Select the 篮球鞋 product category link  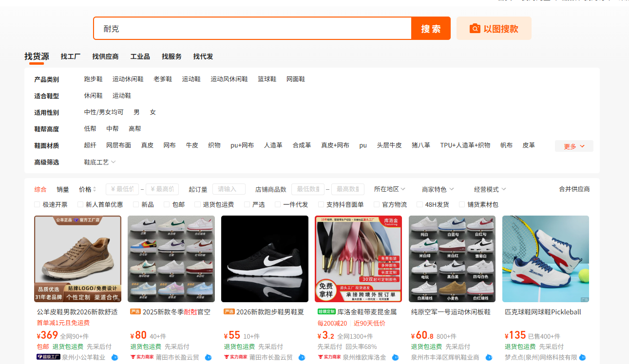[267, 79]
